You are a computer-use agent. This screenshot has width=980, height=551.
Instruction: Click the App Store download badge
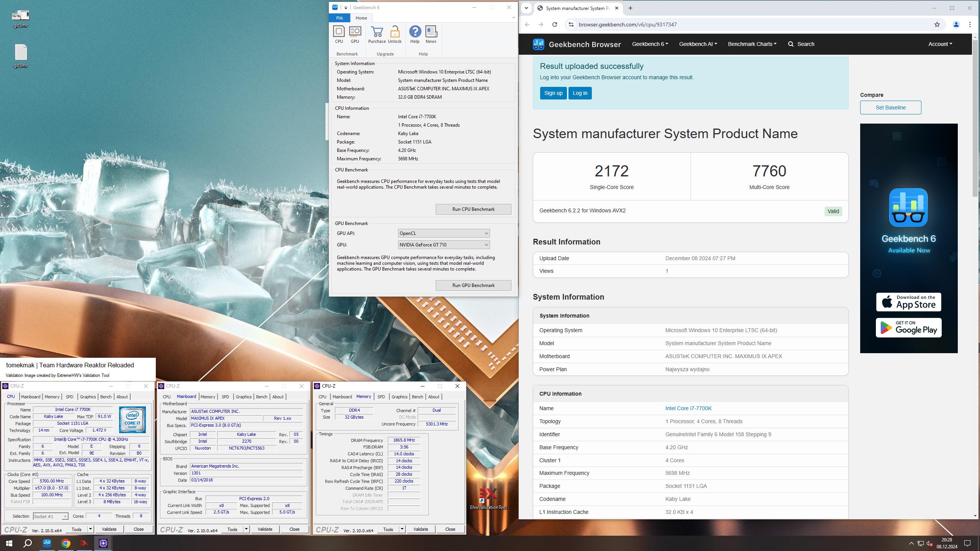click(x=908, y=302)
